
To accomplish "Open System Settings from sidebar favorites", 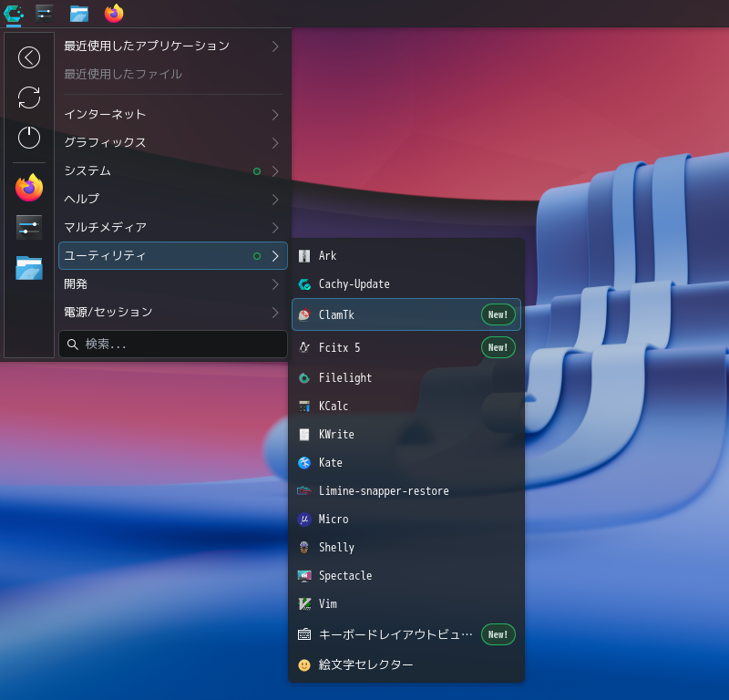I will point(29,228).
